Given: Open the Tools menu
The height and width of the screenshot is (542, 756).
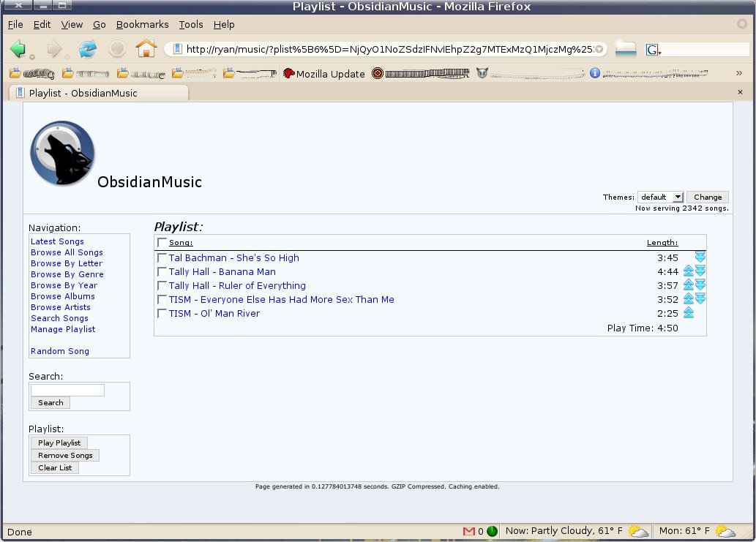Looking at the screenshot, I should point(191,25).
